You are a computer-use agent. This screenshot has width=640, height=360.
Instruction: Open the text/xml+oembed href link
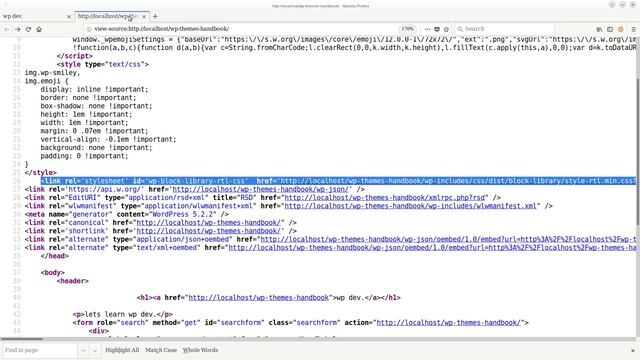click(x=432, y=247)
